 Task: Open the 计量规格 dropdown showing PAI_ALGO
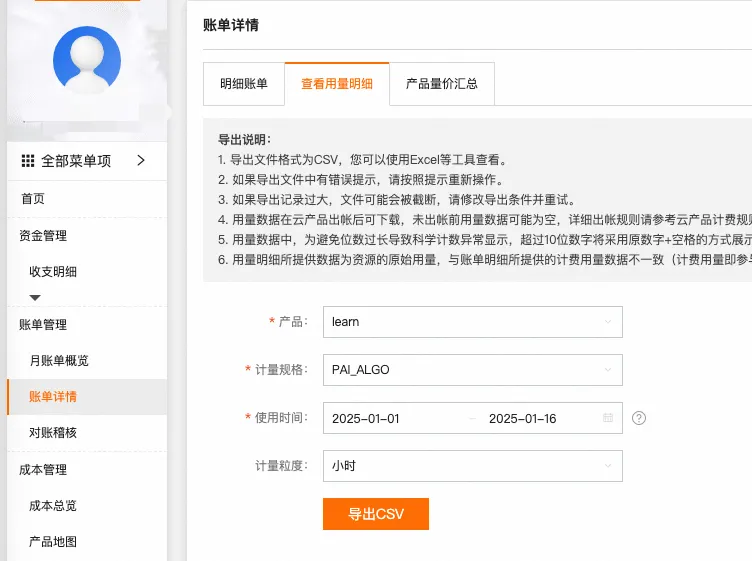[x=473, y=370]
